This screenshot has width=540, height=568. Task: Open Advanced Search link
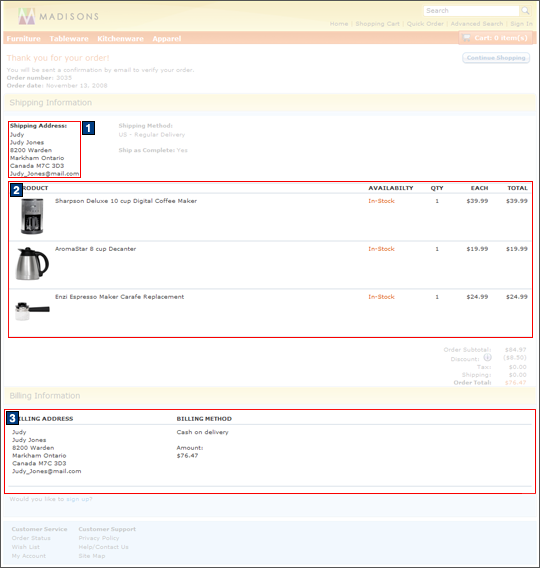point(477,24)
